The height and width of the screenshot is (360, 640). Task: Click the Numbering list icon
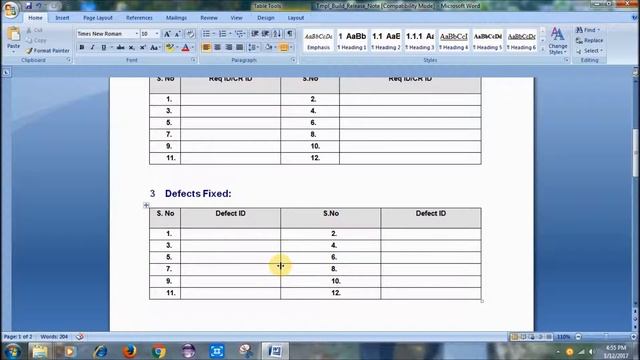tap(222, 34)
